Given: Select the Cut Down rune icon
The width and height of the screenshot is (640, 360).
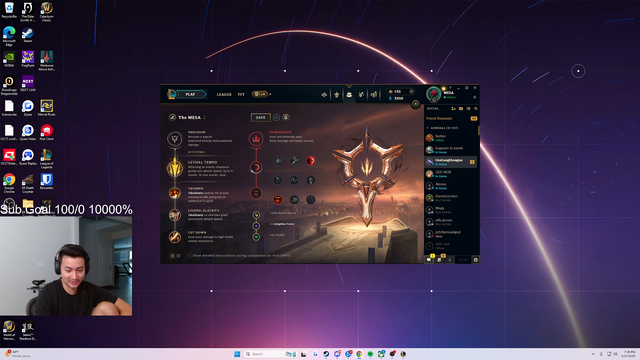Looking at the screenshot, I should tap(175, 237).
